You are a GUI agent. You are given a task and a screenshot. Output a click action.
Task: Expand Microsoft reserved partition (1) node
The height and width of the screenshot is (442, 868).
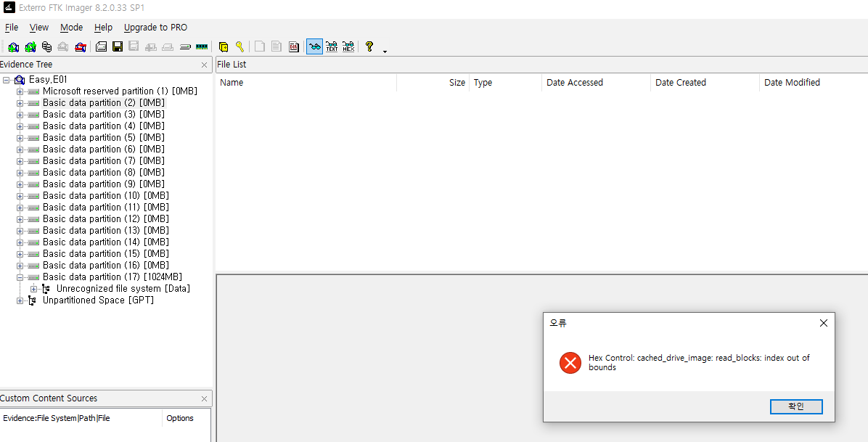coord(20,91)
